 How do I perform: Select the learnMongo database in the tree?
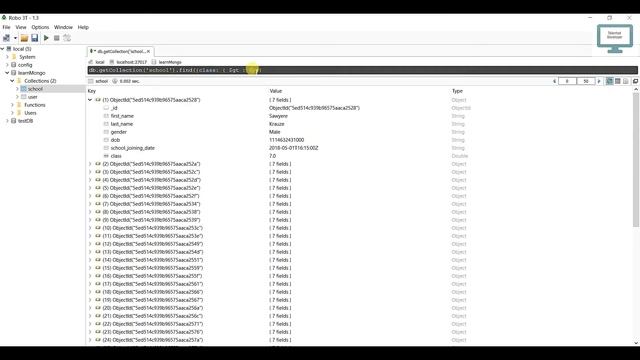31,73
